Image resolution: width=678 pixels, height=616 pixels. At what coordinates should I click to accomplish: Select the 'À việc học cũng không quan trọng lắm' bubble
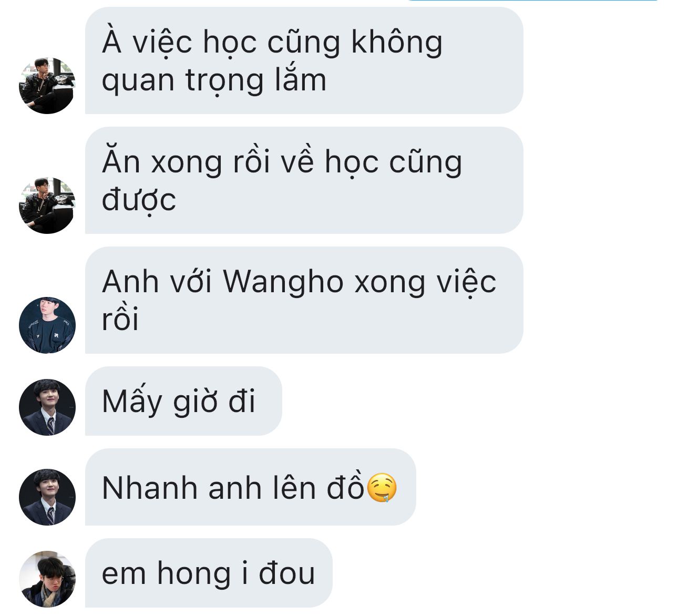click(304, 60)
